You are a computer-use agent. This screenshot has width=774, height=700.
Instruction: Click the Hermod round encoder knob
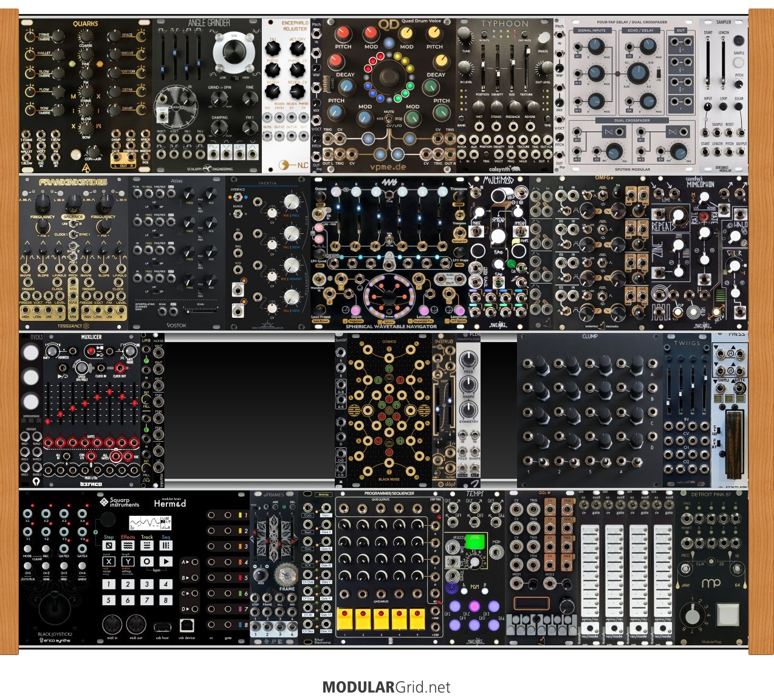tap(108, 520)
